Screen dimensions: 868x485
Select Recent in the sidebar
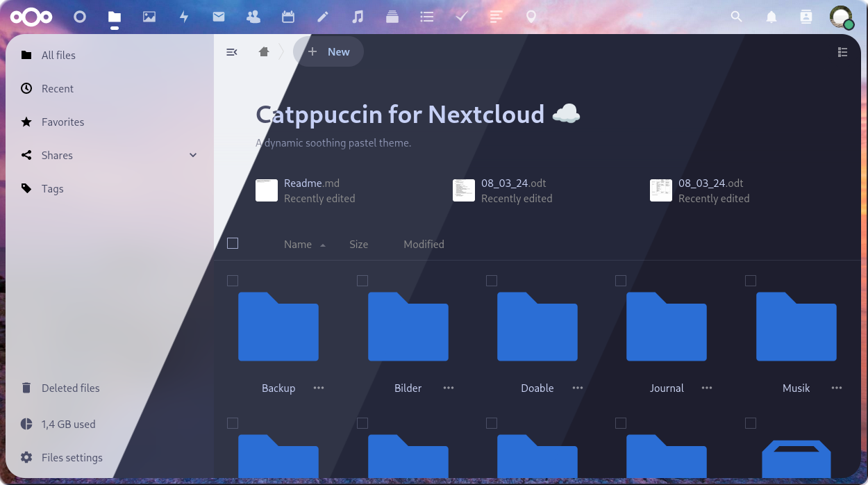[57, 88]
